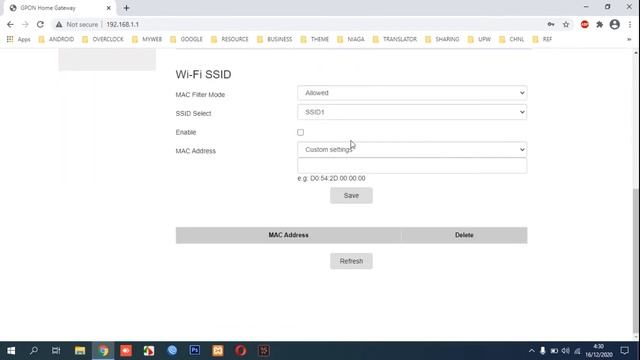Screen dimensions: 640x360
Task: Open the Windows Start menu
Action: [x=11, y=351]
